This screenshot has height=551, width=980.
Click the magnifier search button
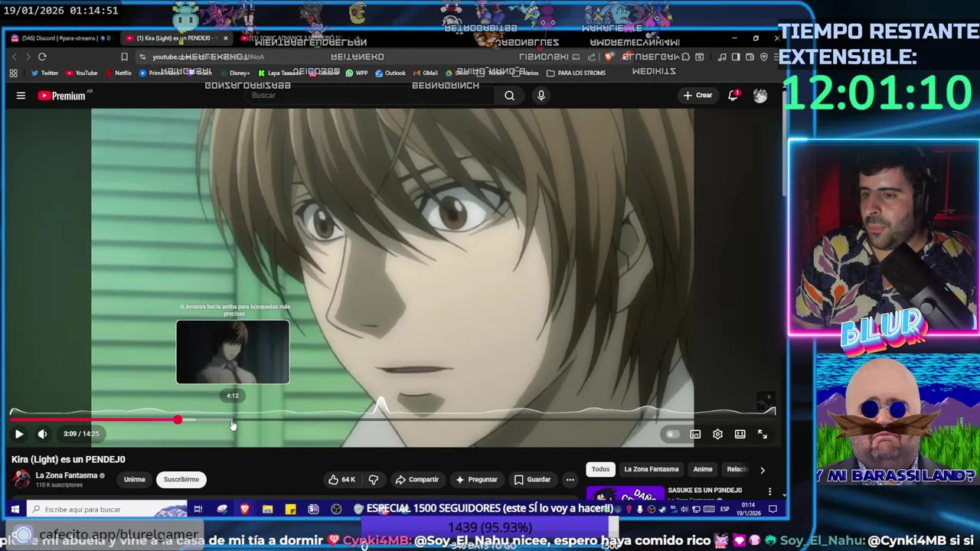(x=510, y=96)
